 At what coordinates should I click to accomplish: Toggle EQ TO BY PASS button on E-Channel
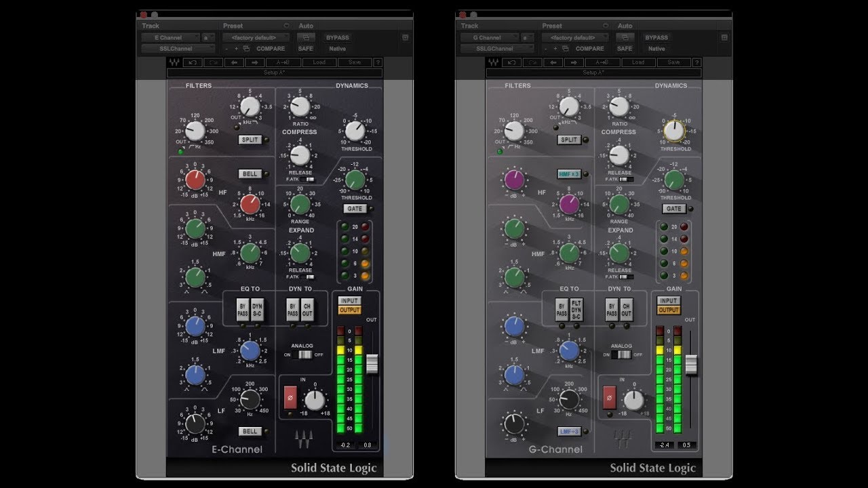tap(242, 309)
